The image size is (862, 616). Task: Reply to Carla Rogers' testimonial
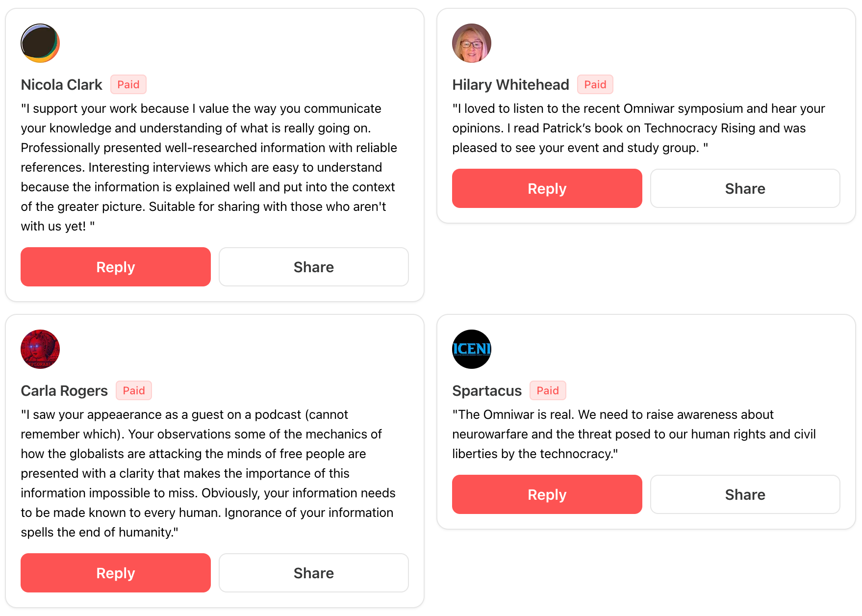(116, 573)
